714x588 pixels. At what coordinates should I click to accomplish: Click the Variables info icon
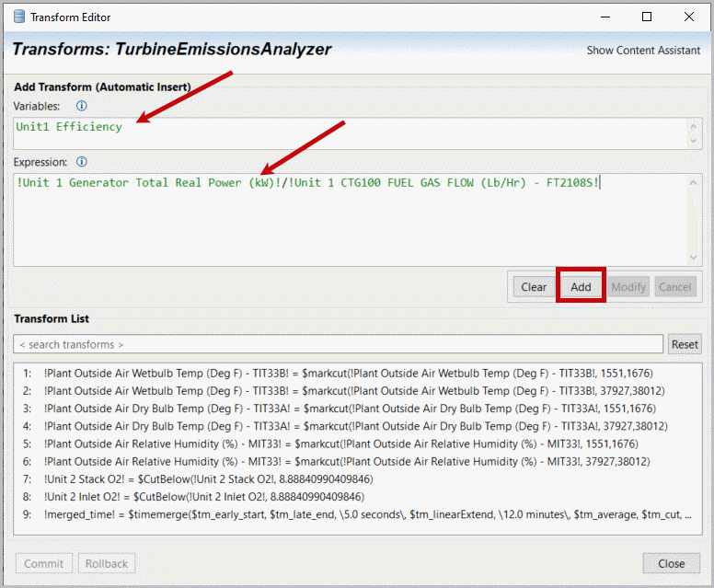(x=82, y=106)
